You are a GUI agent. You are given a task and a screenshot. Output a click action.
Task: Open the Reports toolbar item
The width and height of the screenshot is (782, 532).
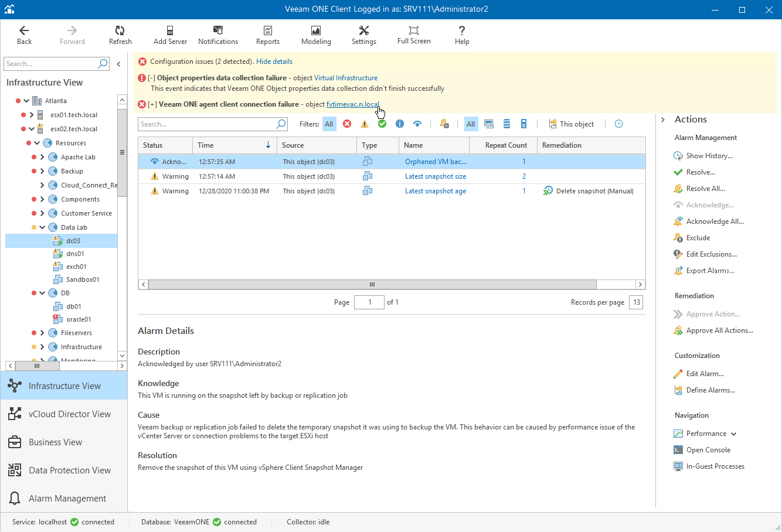coord(268,35)
